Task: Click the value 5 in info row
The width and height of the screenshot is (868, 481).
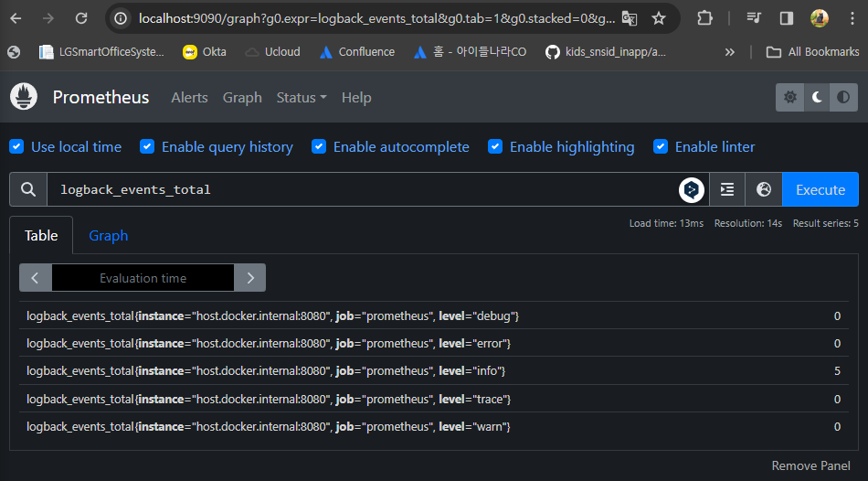Action: [x=837, y=371]
